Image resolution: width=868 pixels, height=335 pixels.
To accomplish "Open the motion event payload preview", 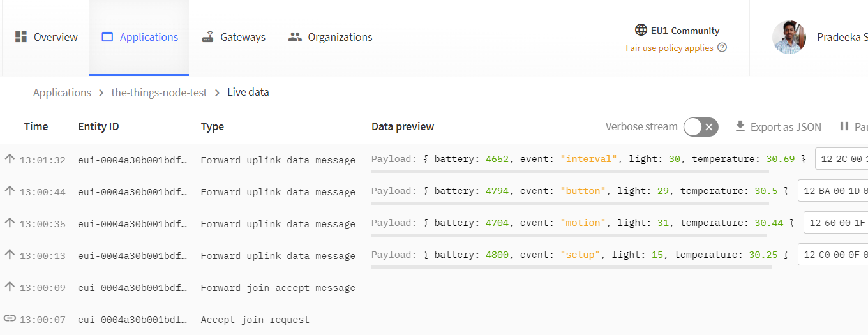I will [x=583, y=223].
